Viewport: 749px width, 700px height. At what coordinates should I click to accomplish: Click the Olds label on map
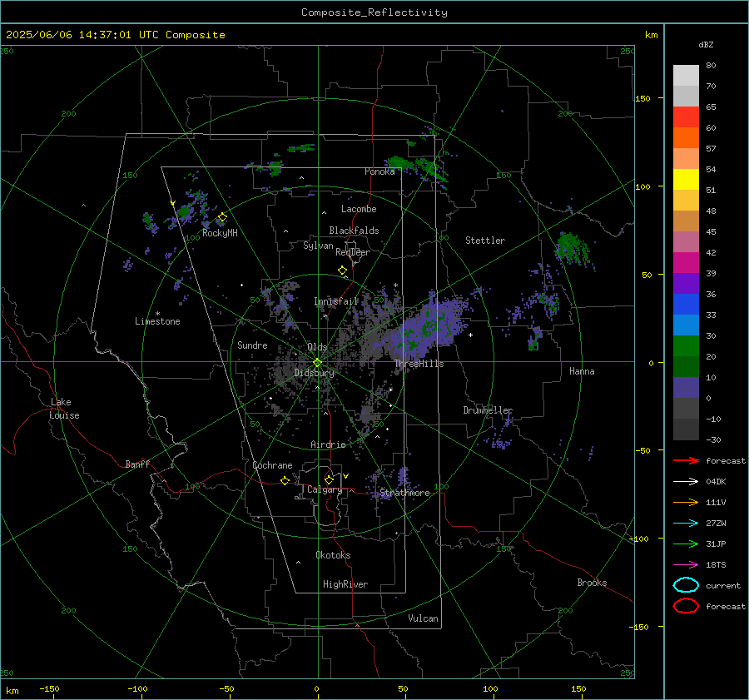click(317, 347)
